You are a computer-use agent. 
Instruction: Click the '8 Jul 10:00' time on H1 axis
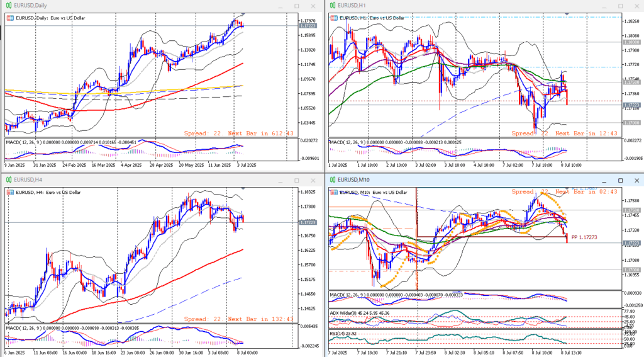tap(571, 166)
